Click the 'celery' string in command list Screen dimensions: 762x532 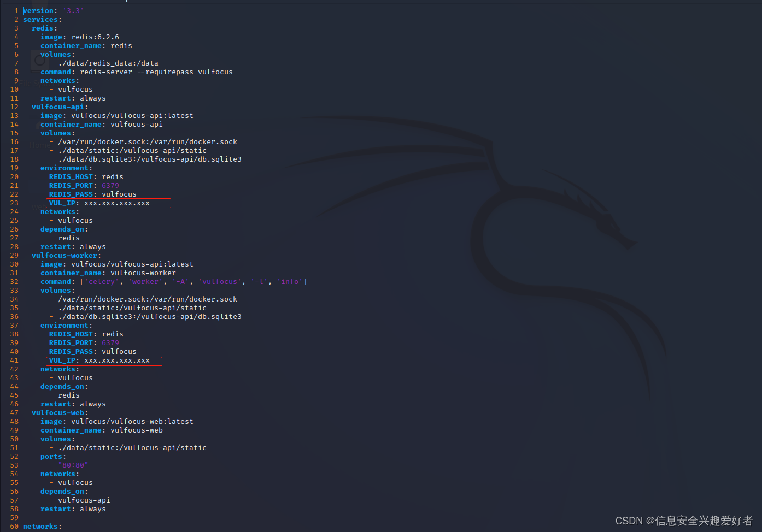pos(102,281)
